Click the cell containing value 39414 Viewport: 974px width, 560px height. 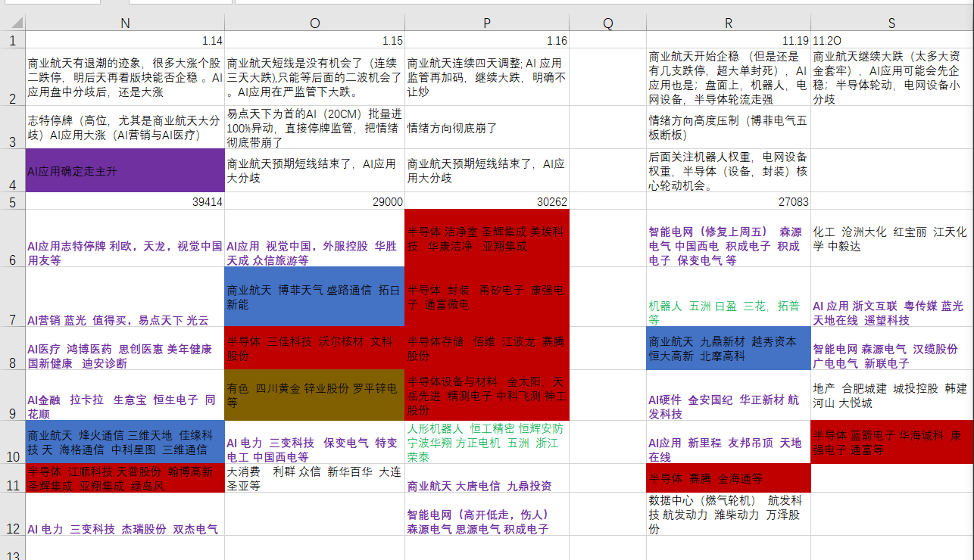125,201
